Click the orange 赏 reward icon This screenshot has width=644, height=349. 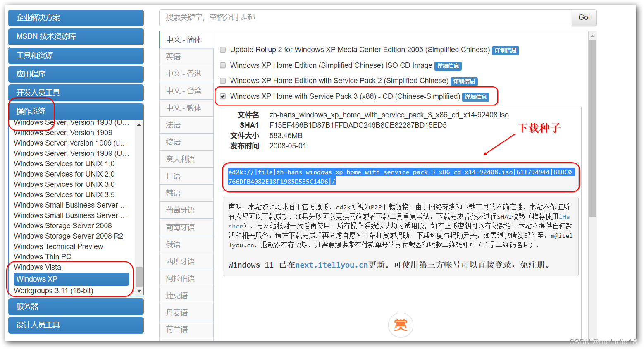pyautogui.click(x=401, y=325)
